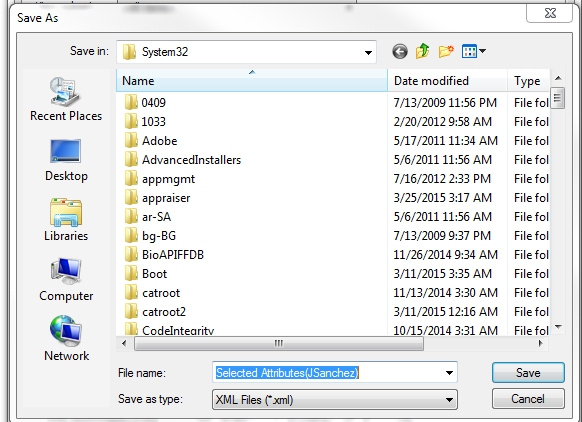Image resolution: width=582 pixels, height=422 pixels.
Task: Click the horizontal scrollbar thumb
Action: pos(279,344)
